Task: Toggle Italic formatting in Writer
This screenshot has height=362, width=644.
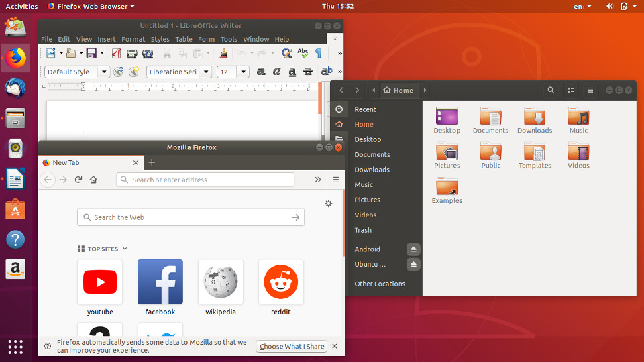Action: pyautogui.click(x=277, y=72)
